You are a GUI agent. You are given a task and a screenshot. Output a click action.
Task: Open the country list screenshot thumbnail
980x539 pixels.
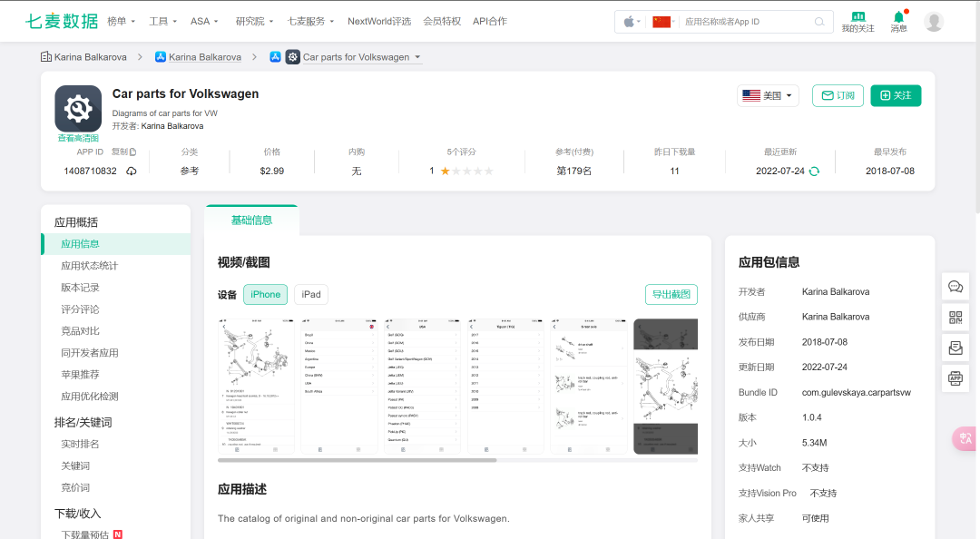click(x=339, y=387)
